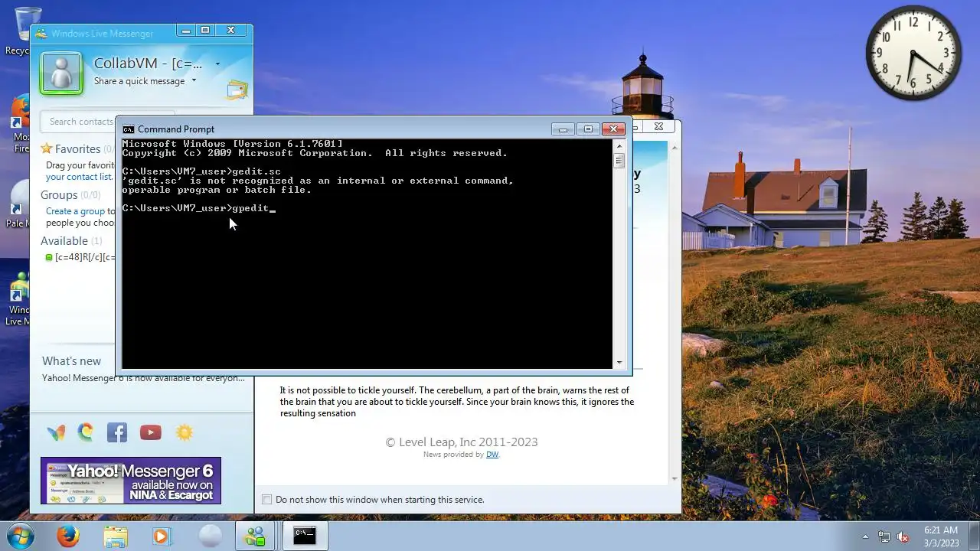
Task: Maximize the Windows Live Messenger window
Action: [205, 31]
